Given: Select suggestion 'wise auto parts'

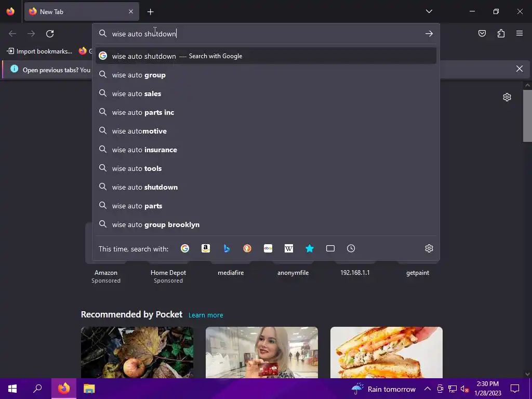Looking at the screenshot, I should pos(266,206).
